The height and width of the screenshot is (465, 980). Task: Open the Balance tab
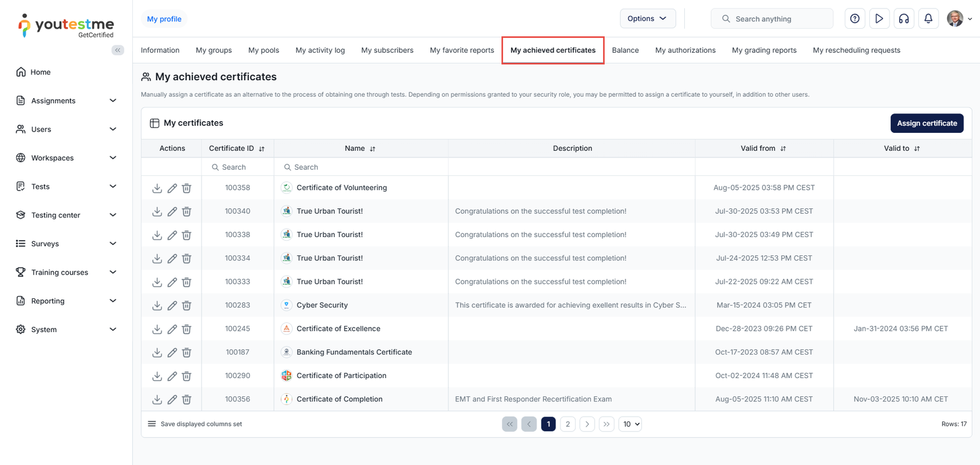[x=625, y=50]
